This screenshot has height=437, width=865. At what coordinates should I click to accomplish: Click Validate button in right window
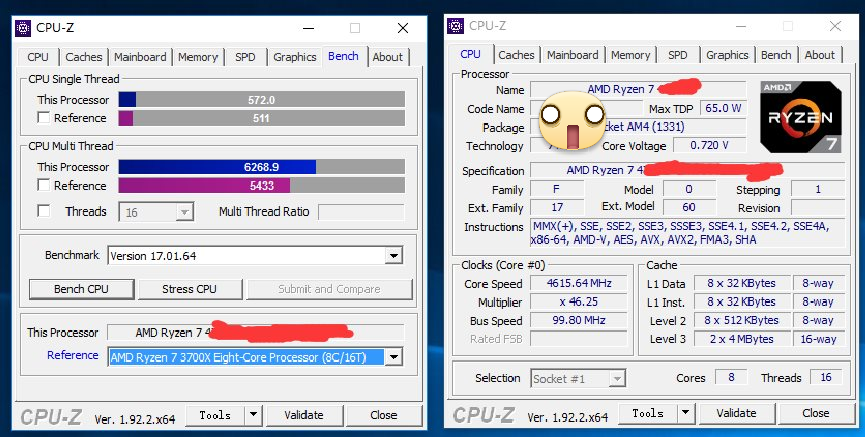click(737, 413)
